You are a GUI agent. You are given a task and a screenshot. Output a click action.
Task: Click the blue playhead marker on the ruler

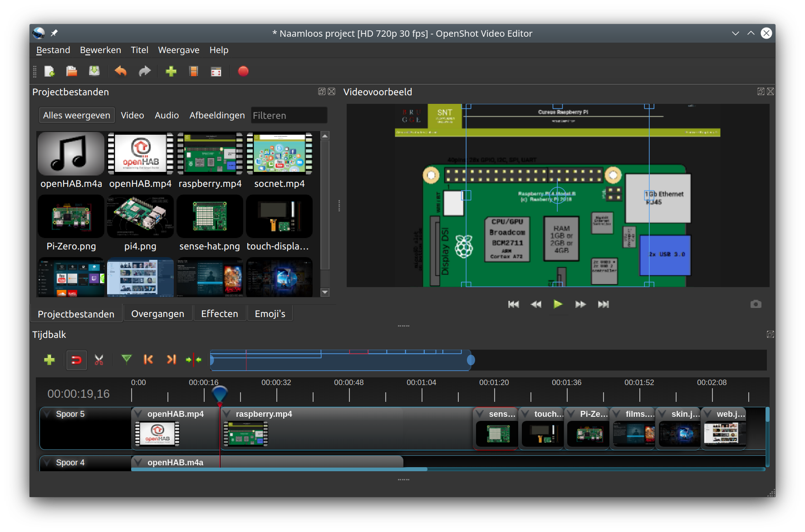(220, 394)
